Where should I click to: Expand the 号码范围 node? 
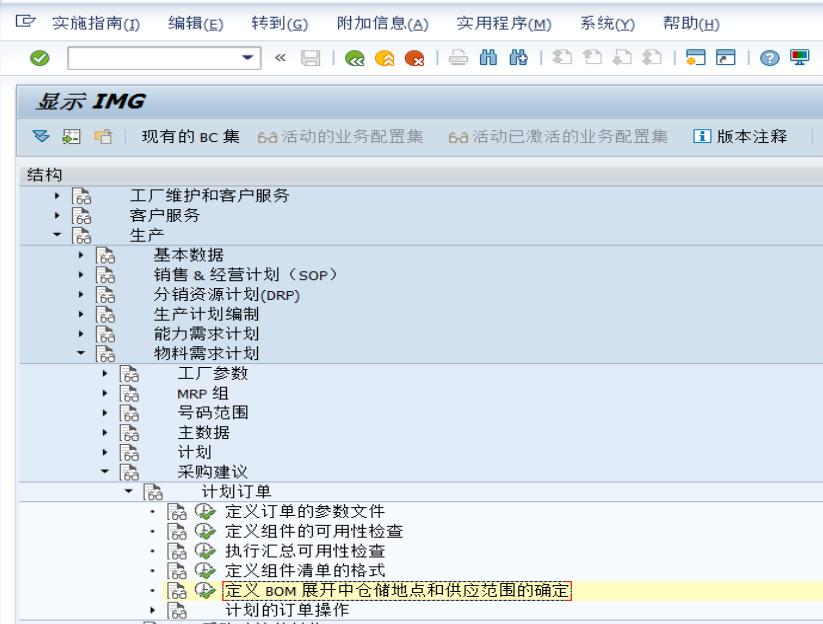pos(105,413)
